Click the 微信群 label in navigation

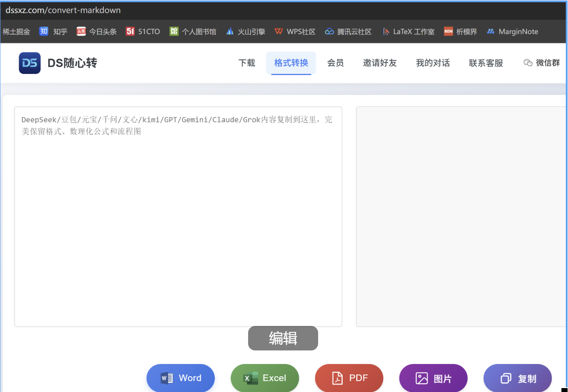click(x=548, y=63)
